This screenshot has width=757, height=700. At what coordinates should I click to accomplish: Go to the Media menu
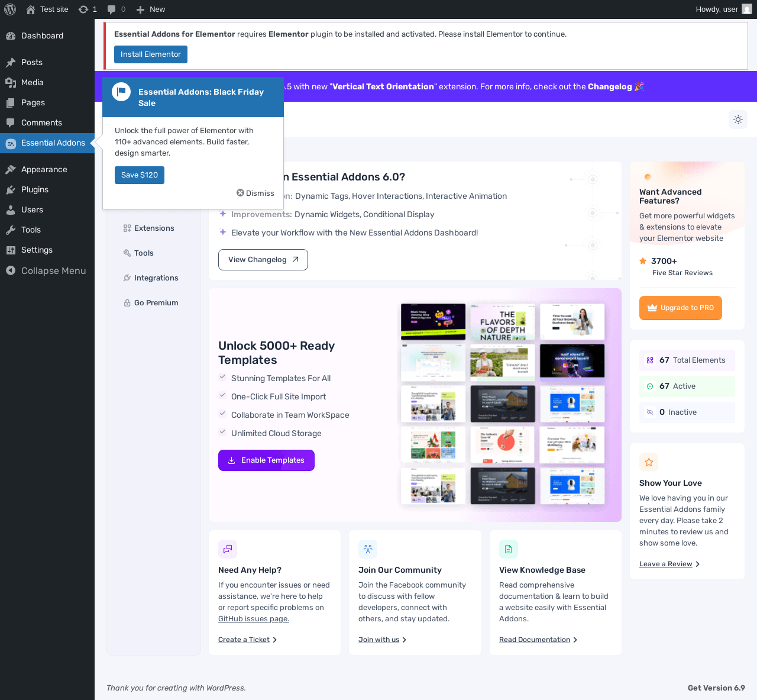[x=47, y=82]
